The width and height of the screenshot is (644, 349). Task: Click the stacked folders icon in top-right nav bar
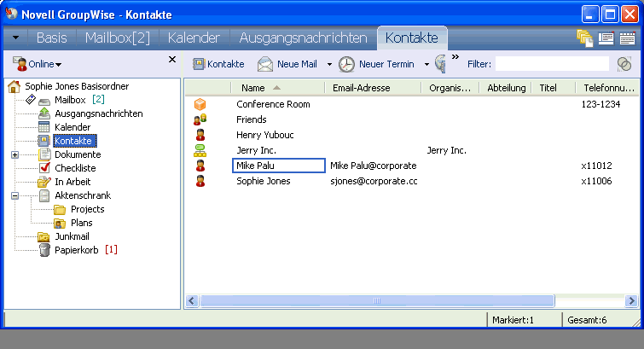coord(585,38)
